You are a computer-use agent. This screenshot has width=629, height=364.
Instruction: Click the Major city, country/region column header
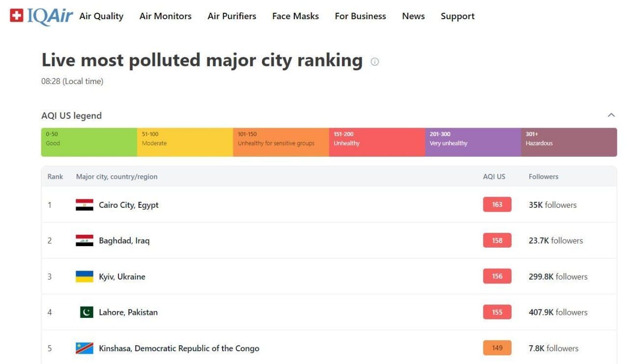[117, 176]
